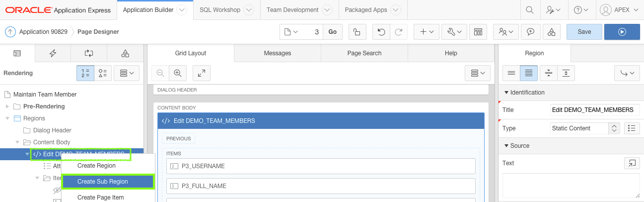Open the Shared Components icon
This screenshot has width=644, height=202.
(x=551, y=32)
